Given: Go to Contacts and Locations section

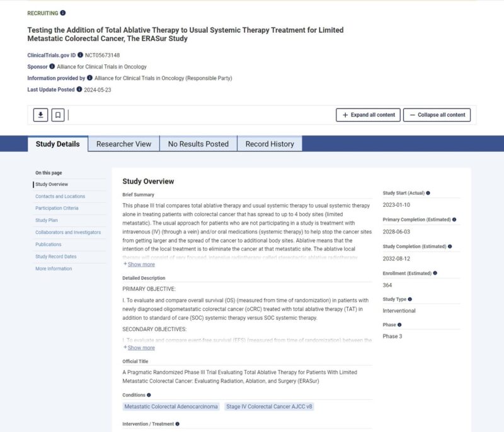Looking at the screenshot, I should point(60,196).
